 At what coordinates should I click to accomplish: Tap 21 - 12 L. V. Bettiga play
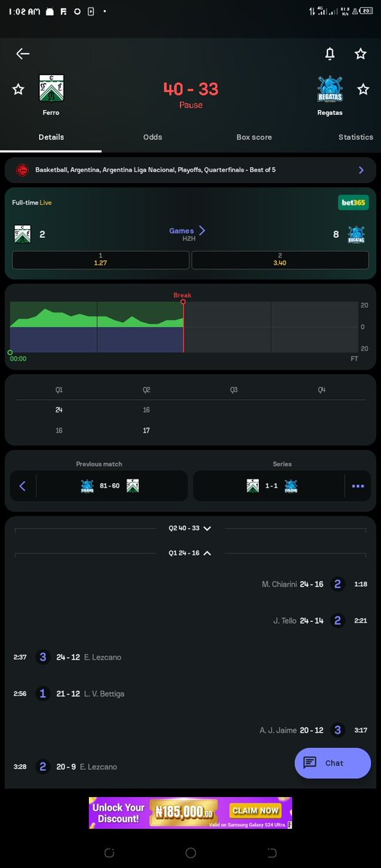[x=90, y=694]
